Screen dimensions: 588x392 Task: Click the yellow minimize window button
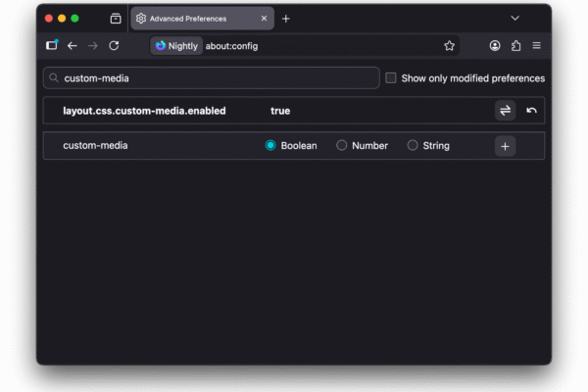coord(62,19)
